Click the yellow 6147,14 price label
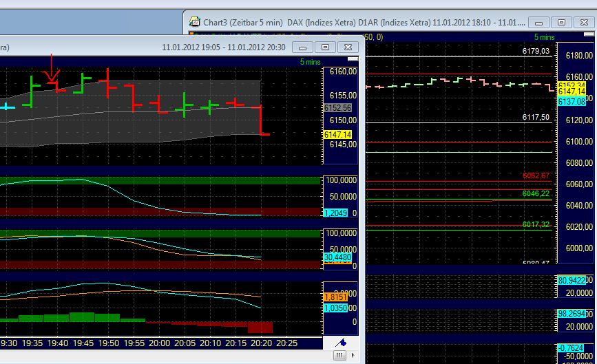Screen dimensions: 597x364 click(x=337, y=135)
